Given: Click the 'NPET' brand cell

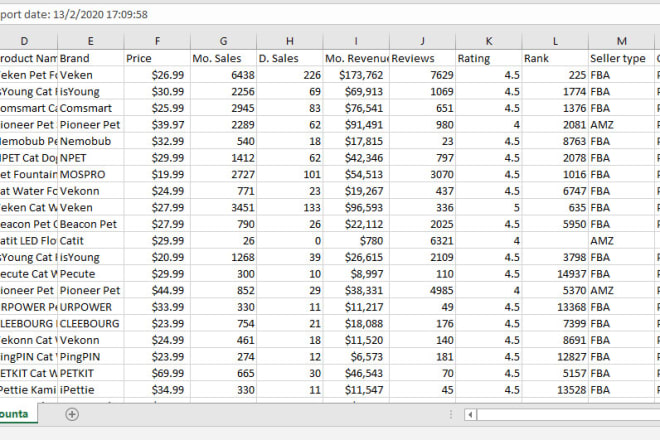Looking at the screenshot, I should [x=90, y=158].
